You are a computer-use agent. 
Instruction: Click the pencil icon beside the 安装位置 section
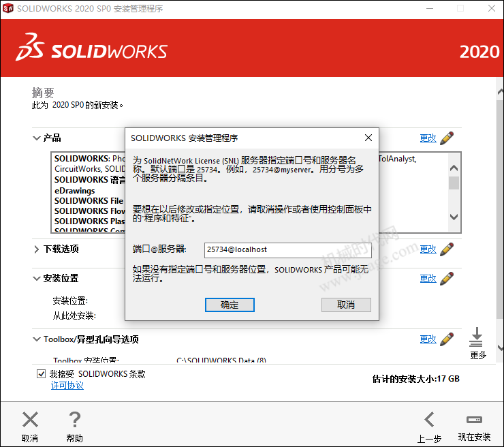click(x=447, y=279)
